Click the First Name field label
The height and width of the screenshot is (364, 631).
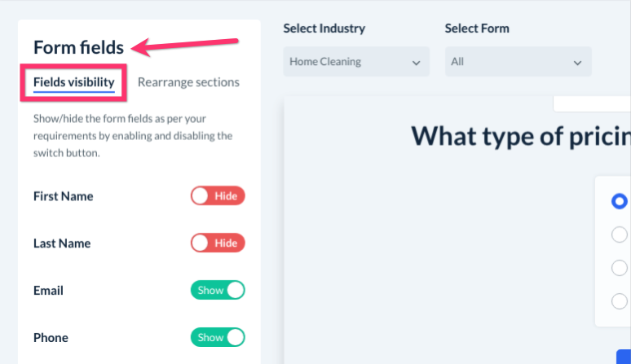pyautogui.click(x=64, y=196)
